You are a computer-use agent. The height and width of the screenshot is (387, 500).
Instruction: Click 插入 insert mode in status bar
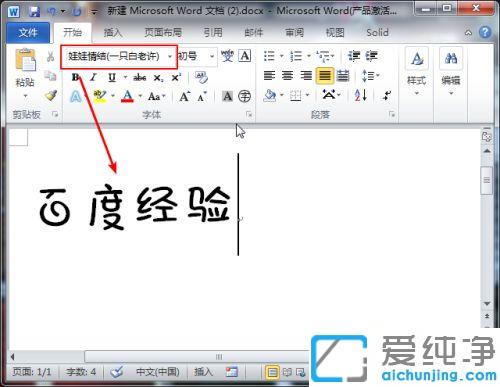point(203,372)
